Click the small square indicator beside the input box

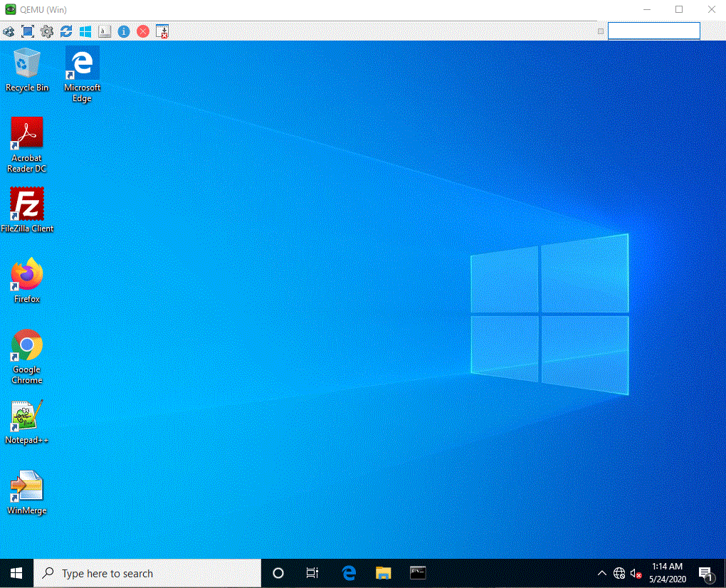(x=601, y=31)
